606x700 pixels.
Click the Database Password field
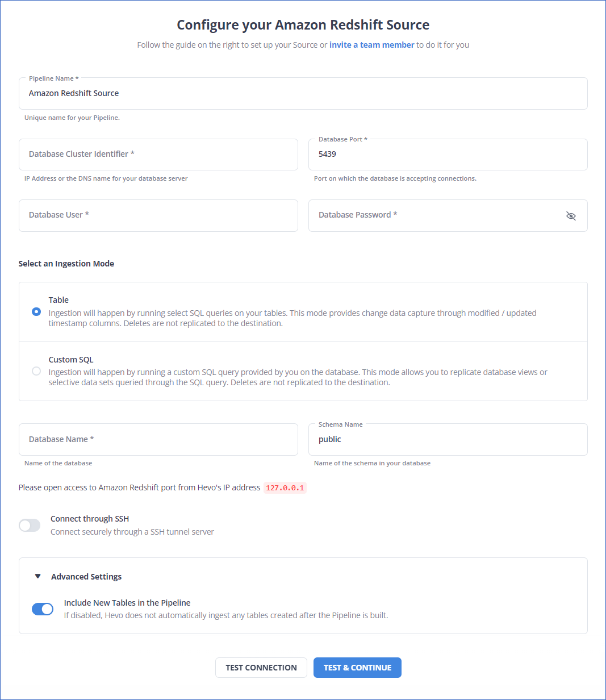(448, 215)
